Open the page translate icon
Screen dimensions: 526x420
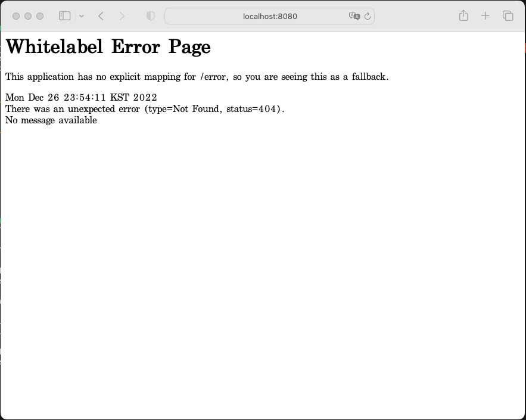(x=354, y=16)
